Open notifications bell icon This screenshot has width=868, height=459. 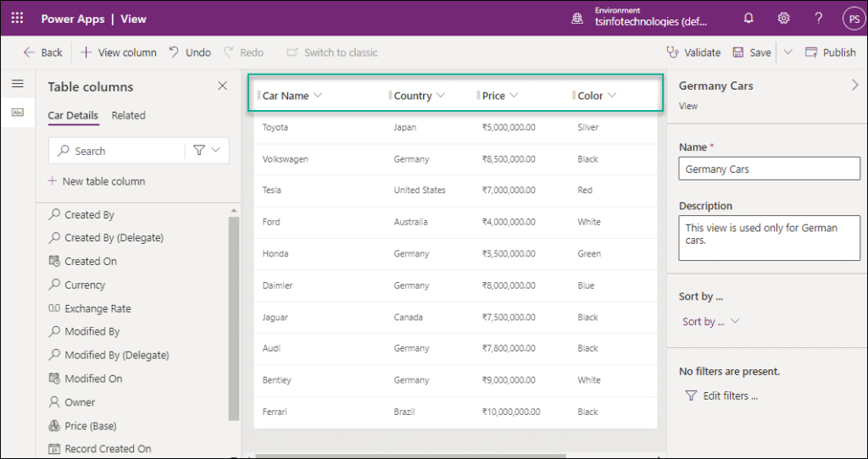[748, 19]
